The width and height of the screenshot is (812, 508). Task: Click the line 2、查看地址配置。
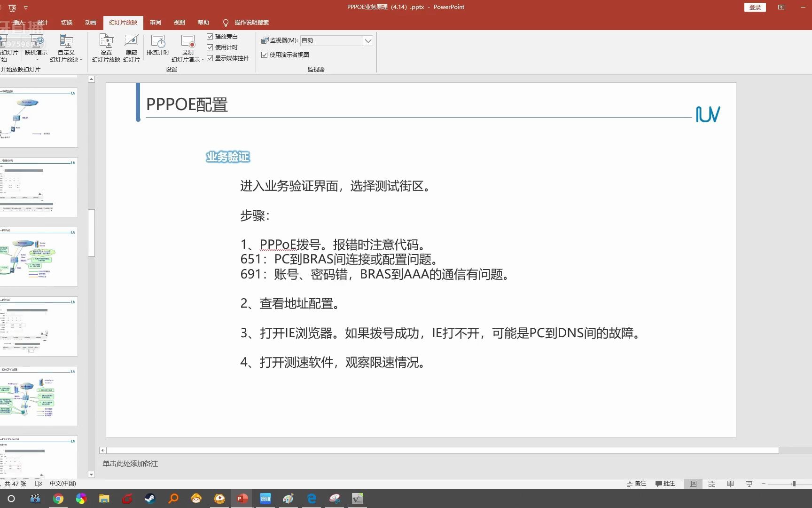[290, 304]
